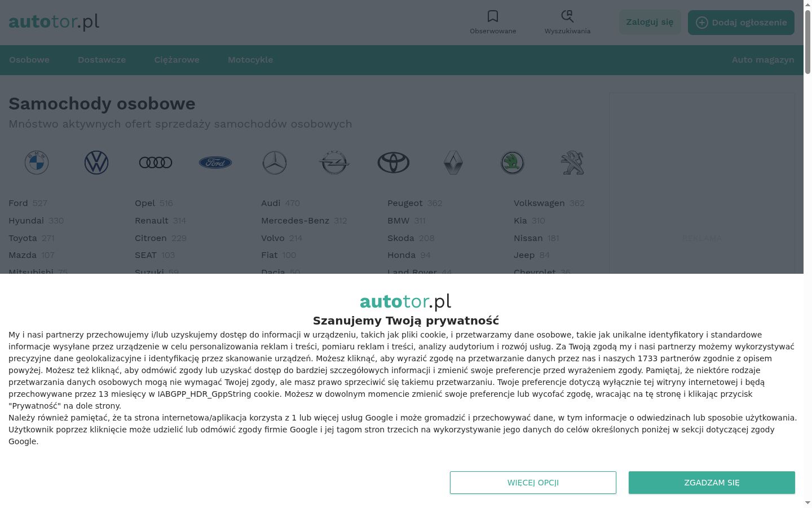
Task: Open the Ford 527 listings link
Action: point(28,203)
